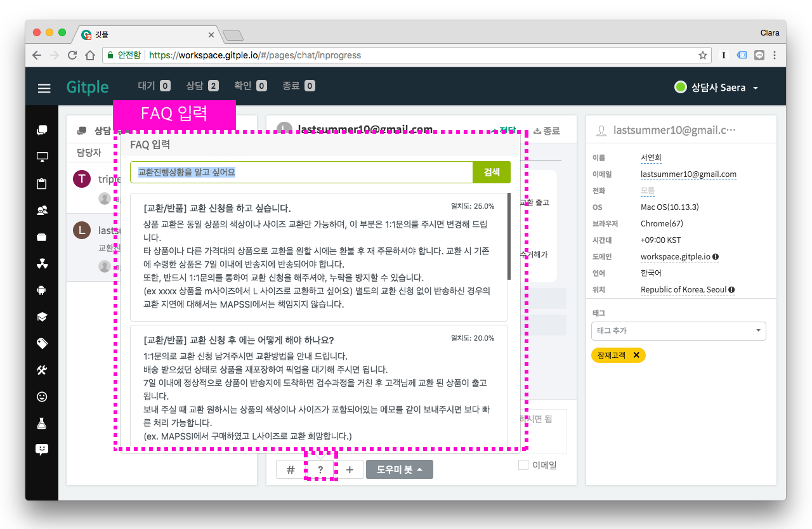
Task: Click the browser address bar
Action: [x=406, y=55]
